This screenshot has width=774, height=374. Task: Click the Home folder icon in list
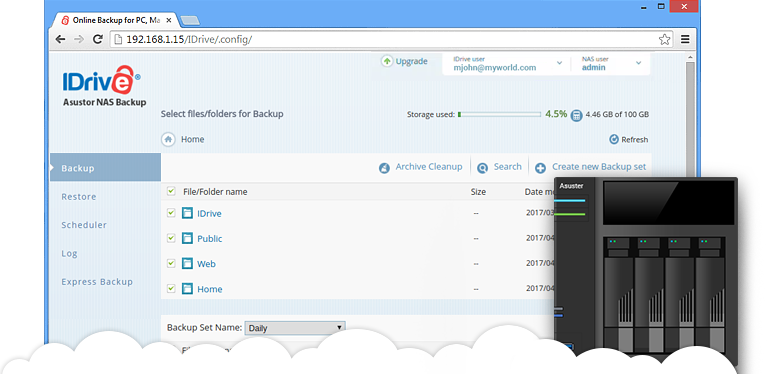pyautogui.click(x=187, y=289)
